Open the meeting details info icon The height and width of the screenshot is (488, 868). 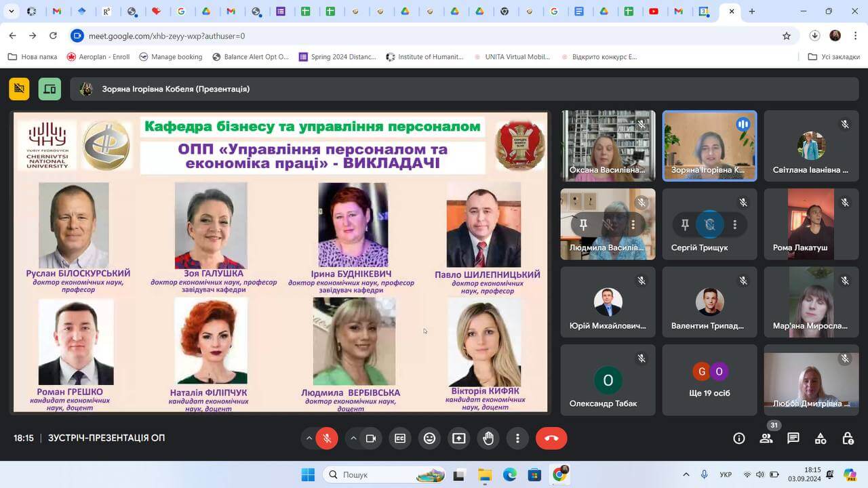739,439
